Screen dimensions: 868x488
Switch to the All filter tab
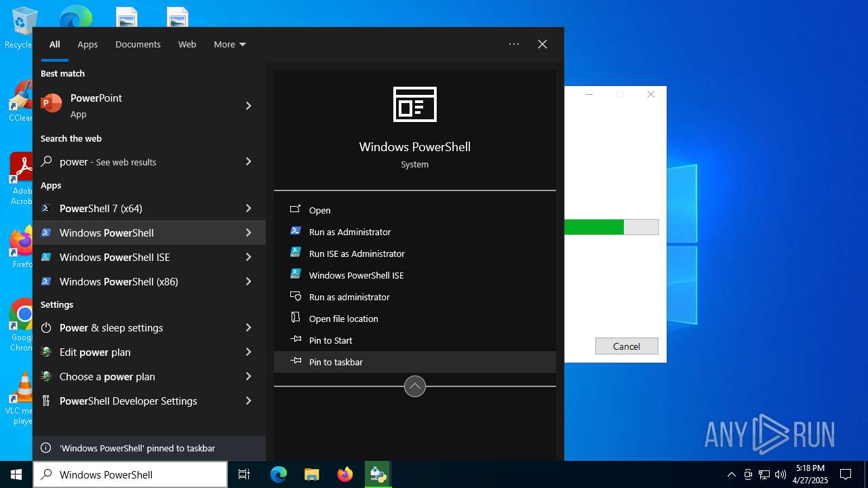pyautogui.click(x=55, y=44)
